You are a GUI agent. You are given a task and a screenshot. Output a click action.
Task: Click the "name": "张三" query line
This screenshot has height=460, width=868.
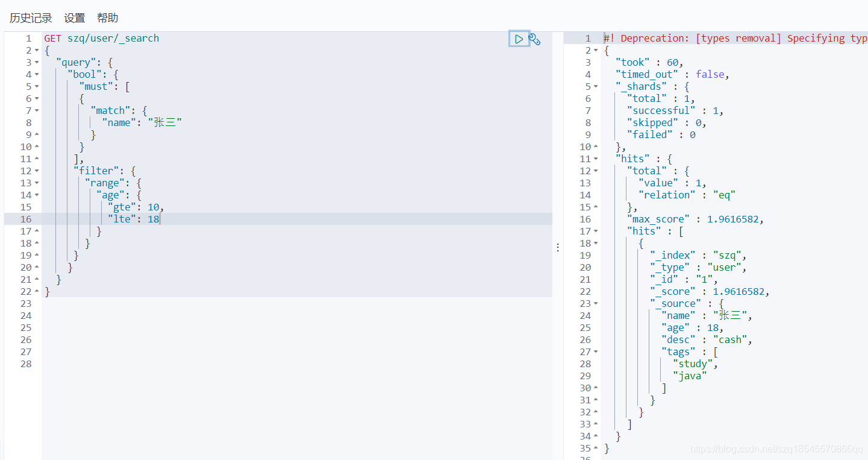[x=142, y=122]
